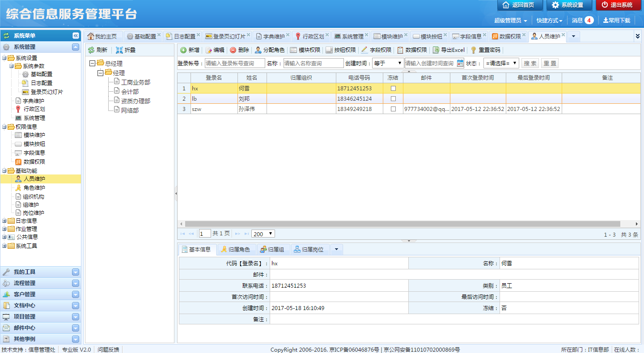Click the 搜索 search button
Screen dimensions: 644x353
(530, 63)
